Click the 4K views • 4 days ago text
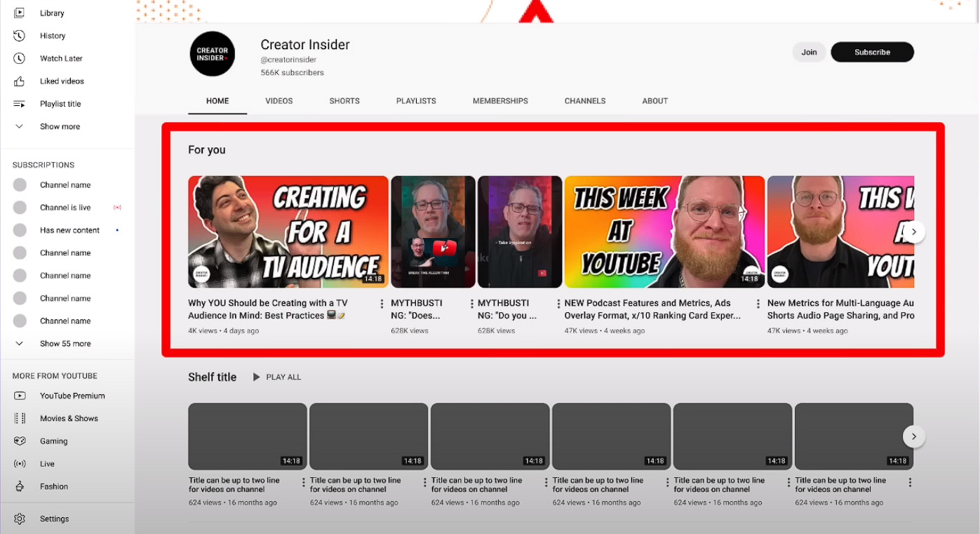 pyautogui.click(x=223, y=331)
